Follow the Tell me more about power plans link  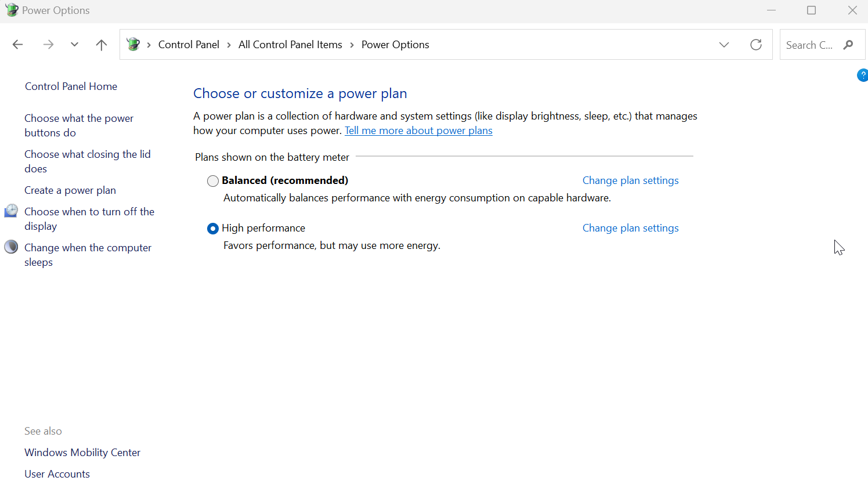click(418, 130)
